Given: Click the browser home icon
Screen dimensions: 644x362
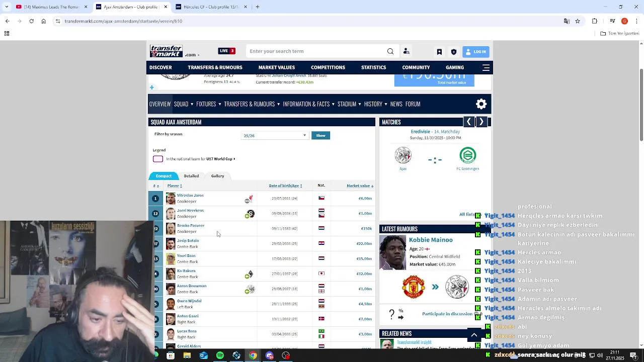Looking at the screenshot, I should pyautogui.click(x=44, y=21).
